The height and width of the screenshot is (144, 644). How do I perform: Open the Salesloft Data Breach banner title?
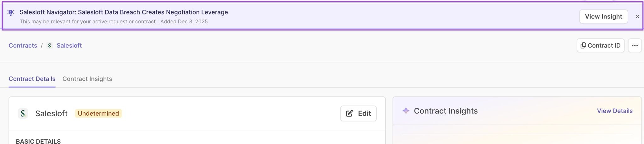124,12
